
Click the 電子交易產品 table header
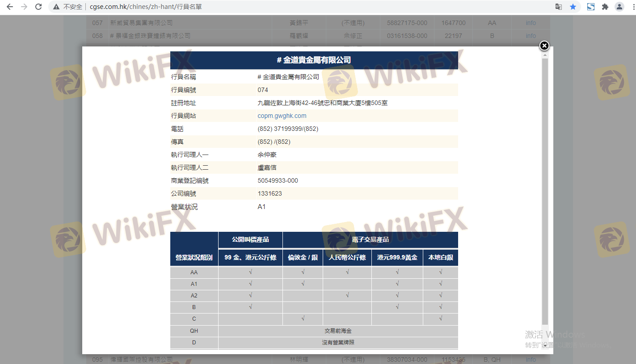[370, 240]
